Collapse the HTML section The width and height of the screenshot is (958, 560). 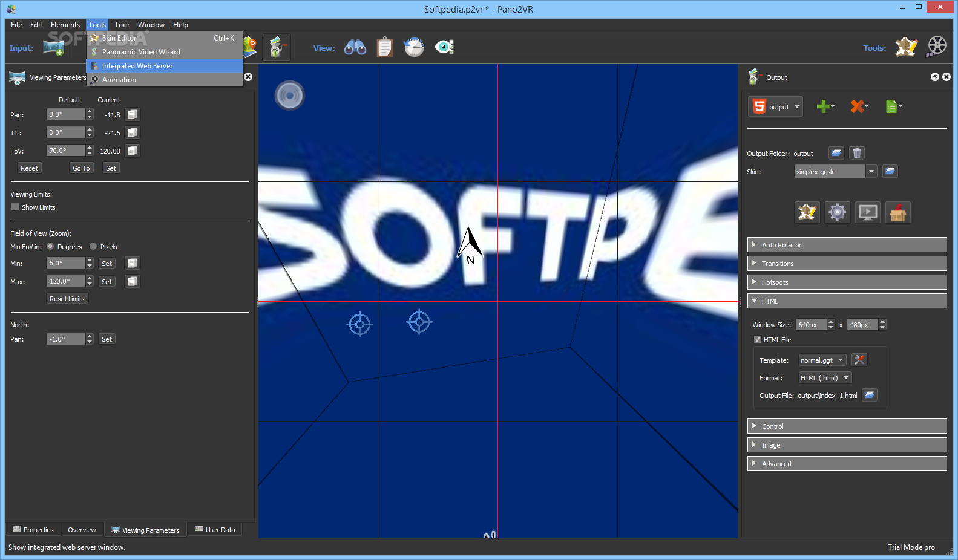pyautogui.click(x=847, y=301)
